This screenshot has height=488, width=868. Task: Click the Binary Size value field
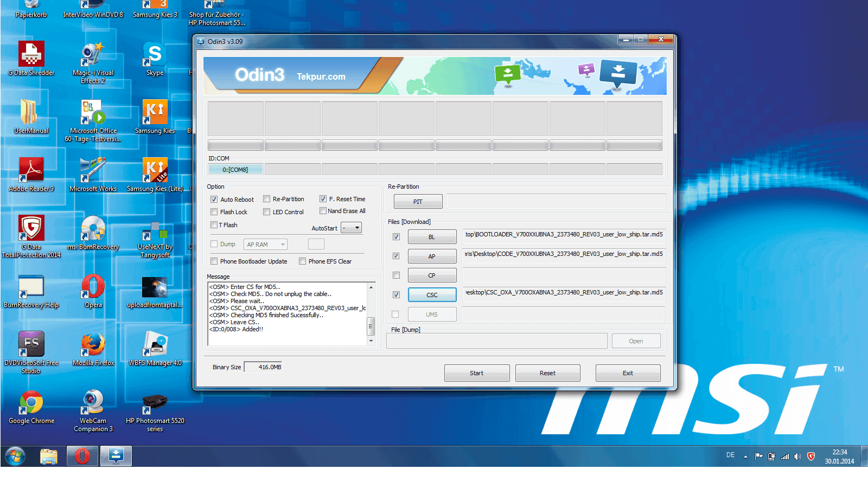(264, 367)
